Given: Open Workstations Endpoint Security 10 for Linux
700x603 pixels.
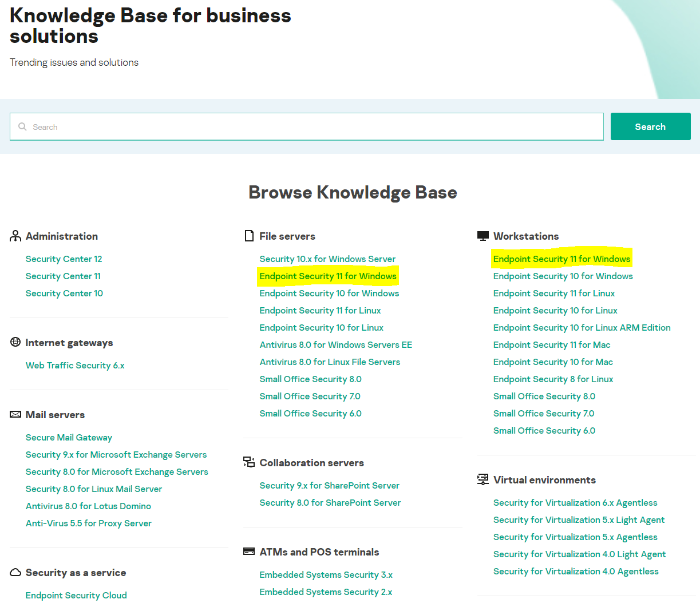Looking at the screenshot, I should (555, 311).
